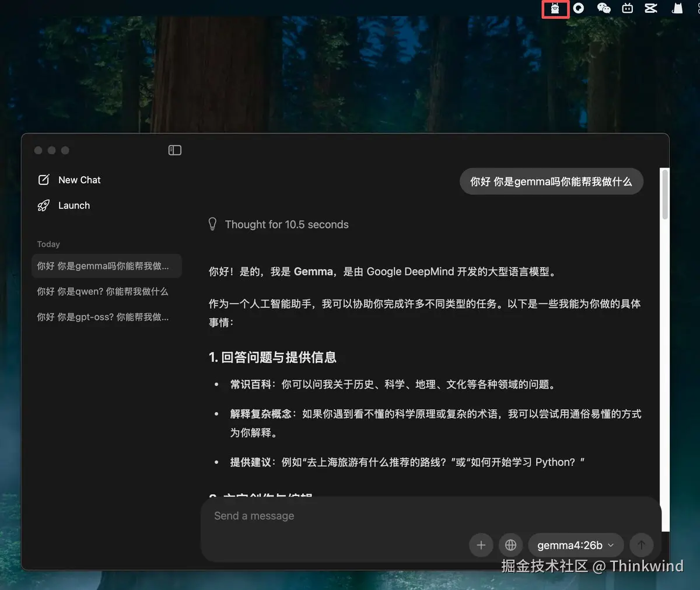Click paragraph starting '作为一个人工智能助手'
This screenshot has height=590, width=700.
425,313
